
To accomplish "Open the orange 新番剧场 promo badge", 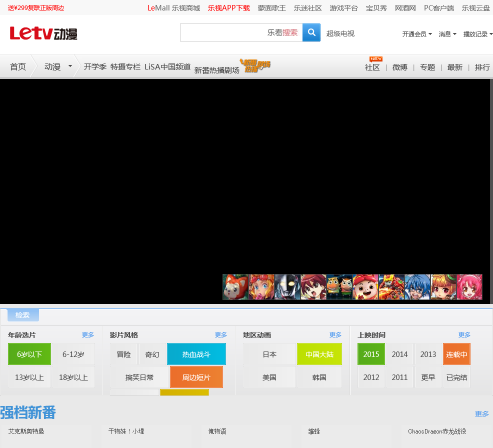I will [255, 65].
